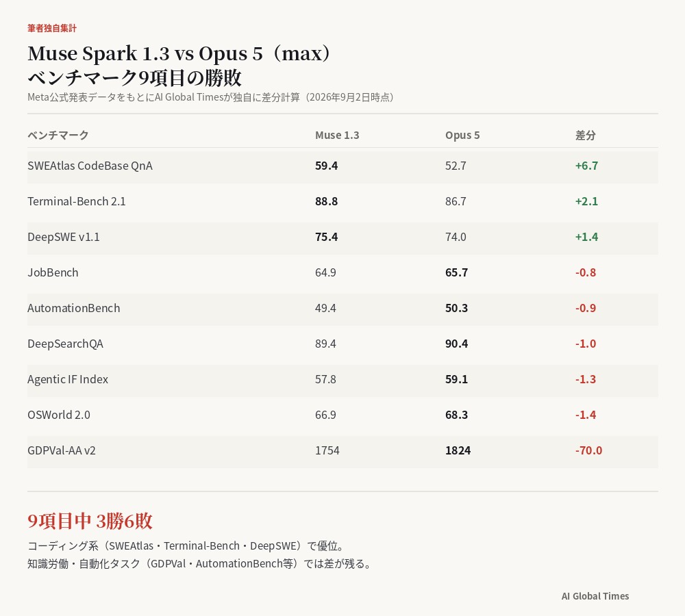The width and height of the screenshot is (685, 616).
Task: Click the 9項目中 3勝6敗 summary heading
Action: pos(90,522)
